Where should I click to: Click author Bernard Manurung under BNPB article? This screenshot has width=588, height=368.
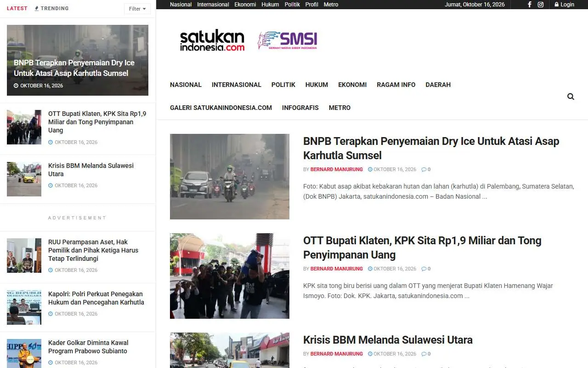[336, 169]
